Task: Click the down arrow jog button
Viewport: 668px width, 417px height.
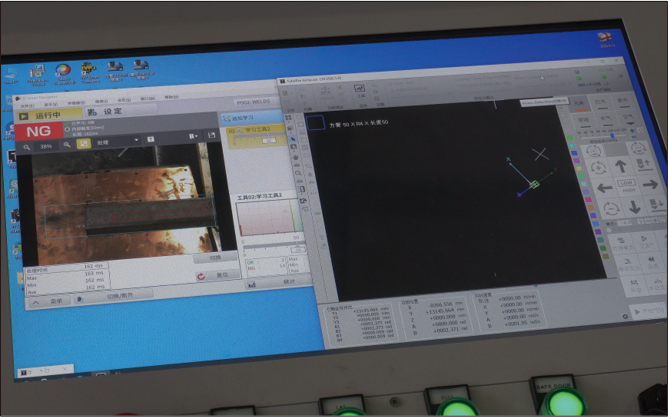Action: (634, 207)
